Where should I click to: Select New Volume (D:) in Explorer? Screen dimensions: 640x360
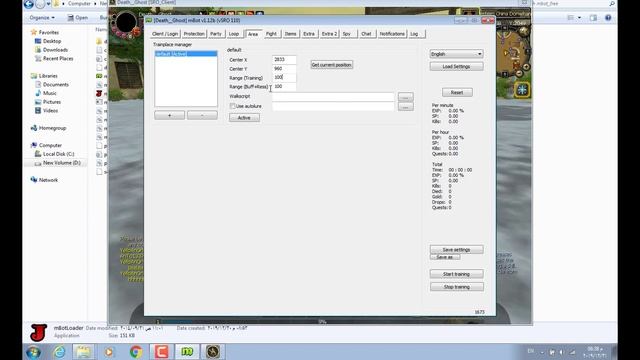pos(62,162)
